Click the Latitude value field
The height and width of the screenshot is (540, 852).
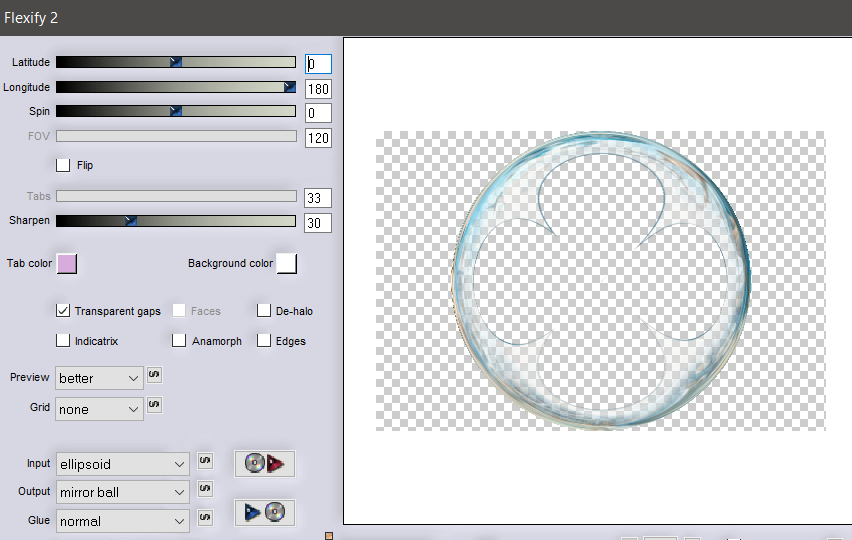(318, 64)
